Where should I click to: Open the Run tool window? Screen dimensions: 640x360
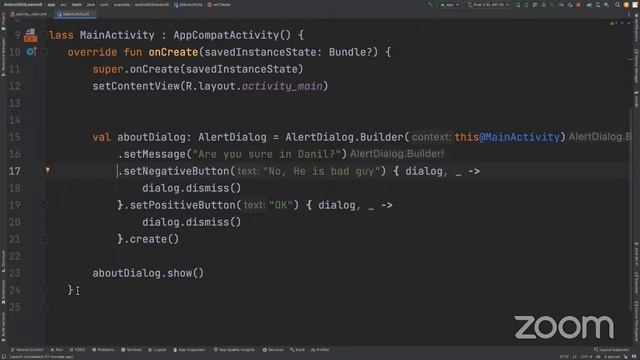coord(57,350)
